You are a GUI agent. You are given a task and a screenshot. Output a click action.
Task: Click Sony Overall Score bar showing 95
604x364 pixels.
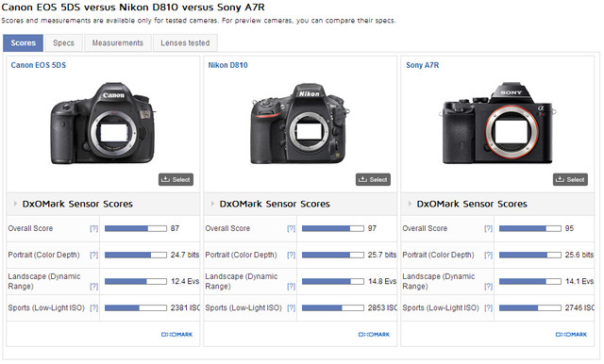click(x=530, y=228)
